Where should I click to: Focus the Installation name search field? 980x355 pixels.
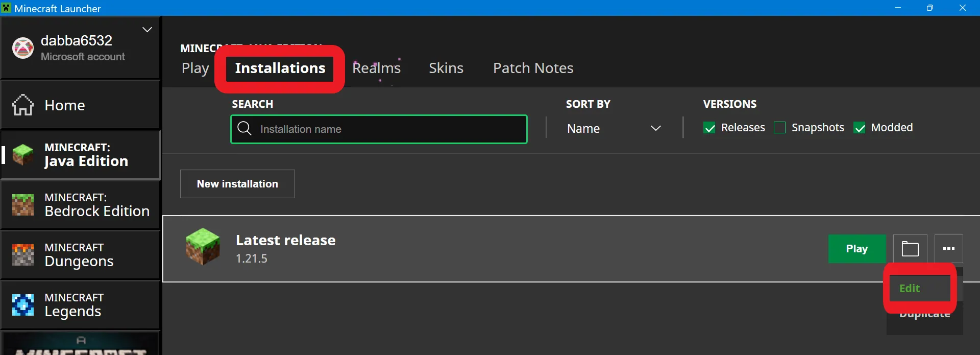[379, 129]
